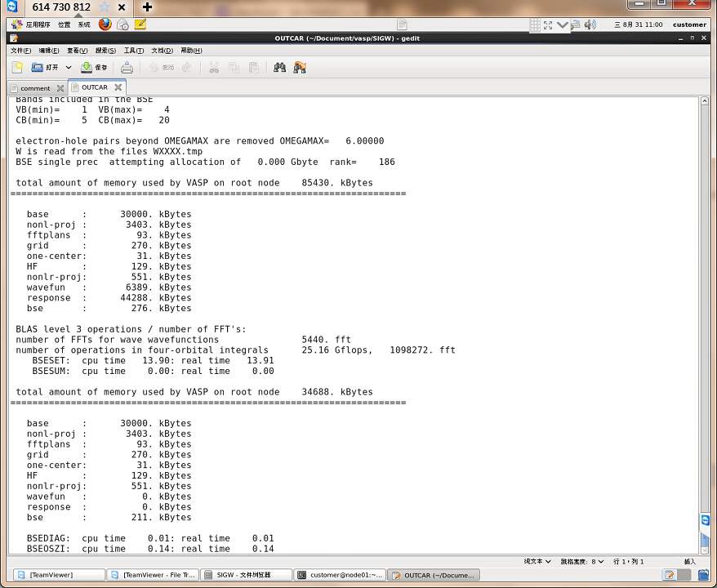The width and height of the screenshot is (717, 588).
Task: Click the 'response : 44288. kBytes' line
Action: (109, 297)
